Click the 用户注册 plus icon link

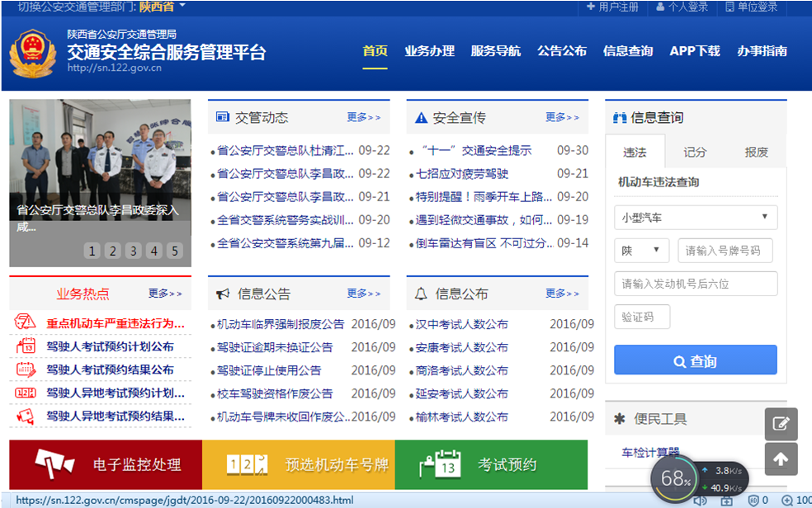(x=612, y=7)
